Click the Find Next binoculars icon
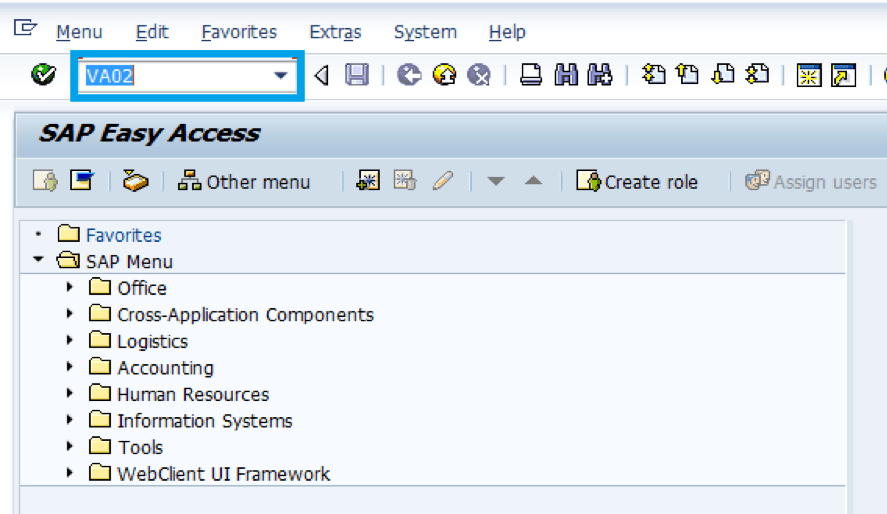The width and height of the screenshot is (887, 514). (600, 75)
